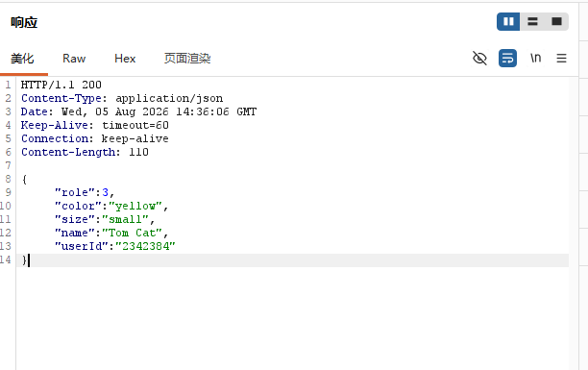Click the "2342384" userId value

pos(145,247)
